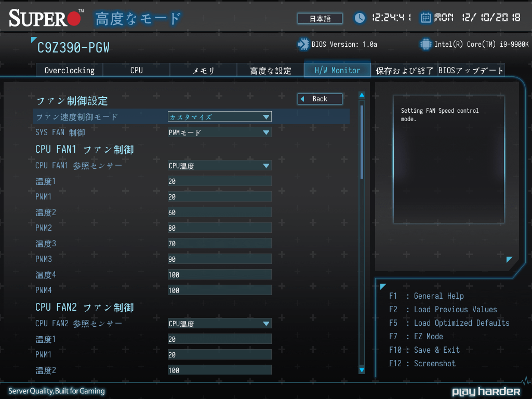Viewport: 532px width, 399px height.
Task: Click the BIOS Version chip icon
Action: coord(303,45)
